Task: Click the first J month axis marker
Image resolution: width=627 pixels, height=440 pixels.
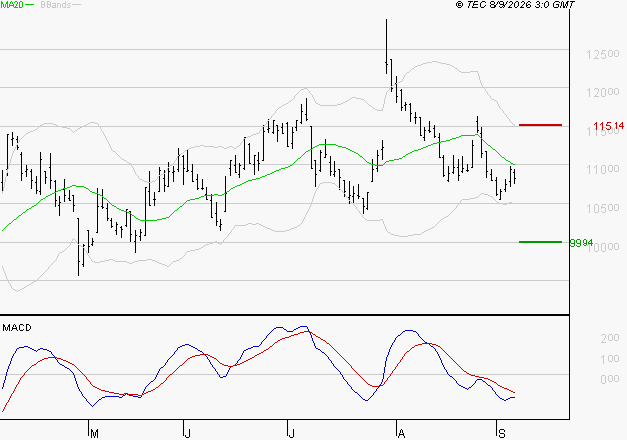Action: (x=187, y=433)
